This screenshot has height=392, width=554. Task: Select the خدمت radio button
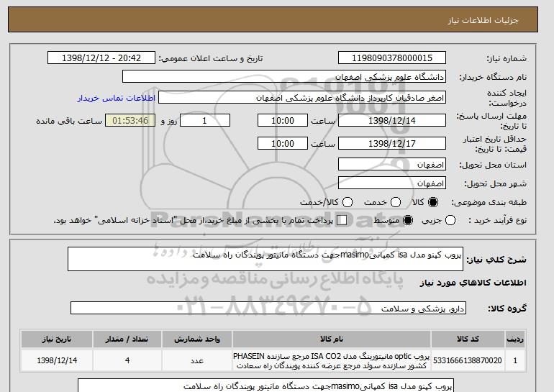tap(396, 202)
